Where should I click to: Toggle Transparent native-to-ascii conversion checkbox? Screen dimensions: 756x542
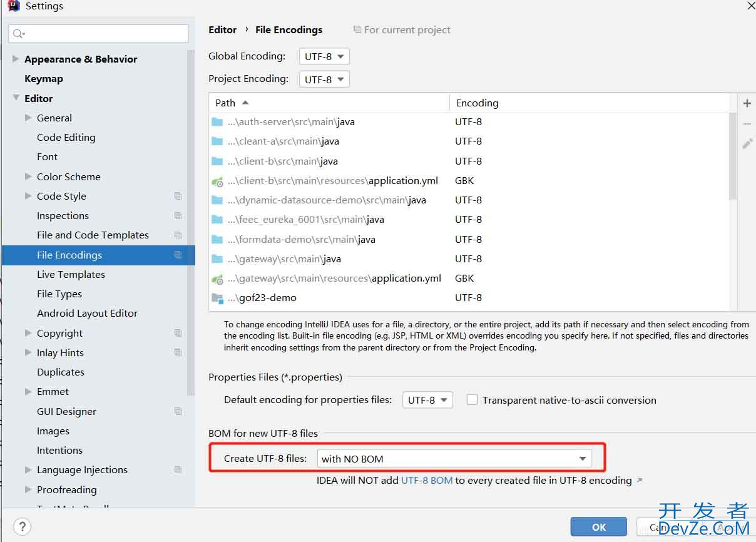[x=472, y=400]
